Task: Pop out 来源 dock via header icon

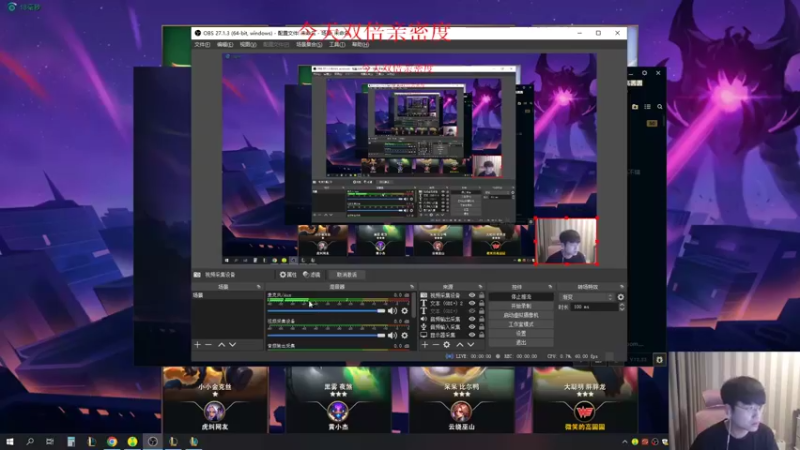Action: [x=480, y=287]
